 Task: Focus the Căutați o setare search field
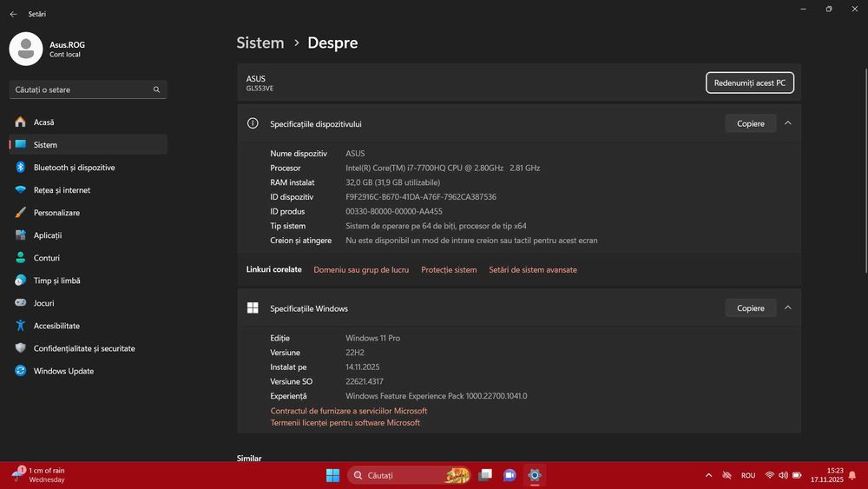88,89
